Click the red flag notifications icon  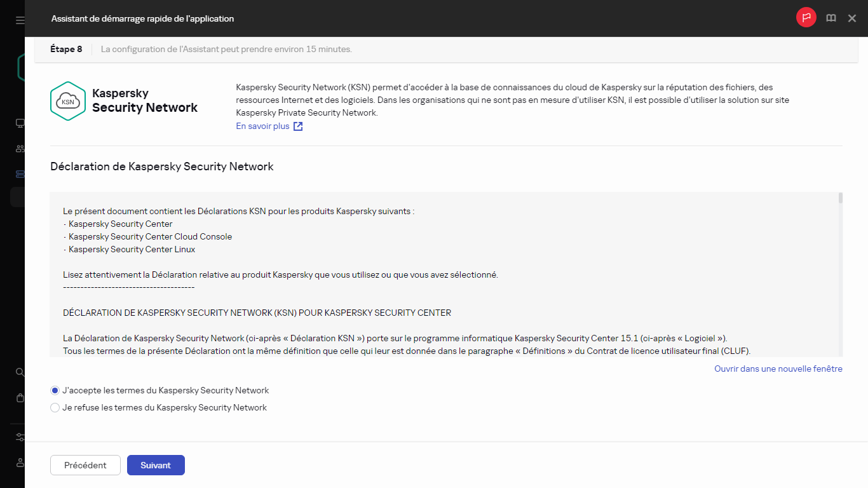click(806, 17)
